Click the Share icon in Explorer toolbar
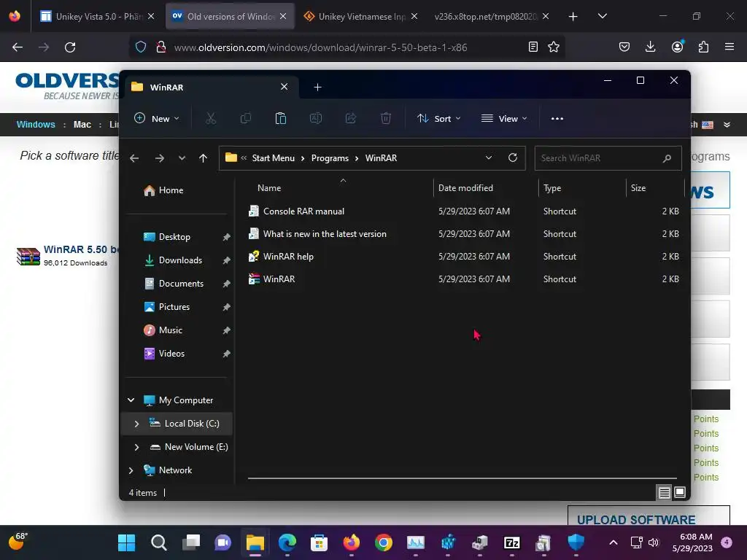747x560 pixels. point(351,119)
